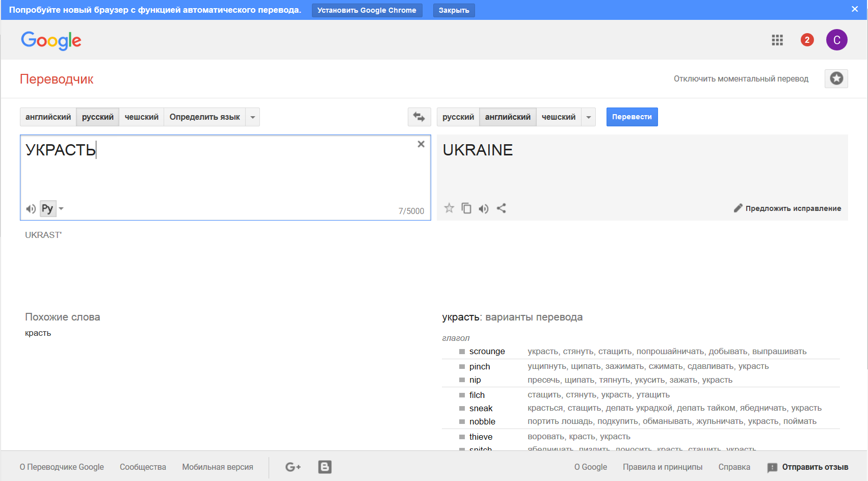The width and height of the screenshot is (868, 481).
Task: Select русский as the source language
Action: pyautogui.click(x=98, y=117)
